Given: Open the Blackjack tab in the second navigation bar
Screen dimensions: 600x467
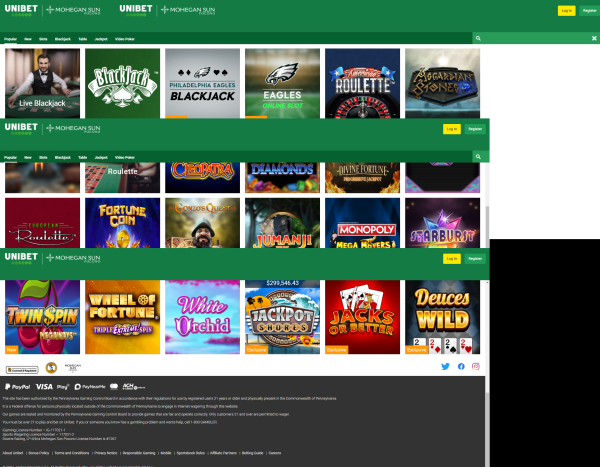Looking at the screenshot, I should click(62, 157).
